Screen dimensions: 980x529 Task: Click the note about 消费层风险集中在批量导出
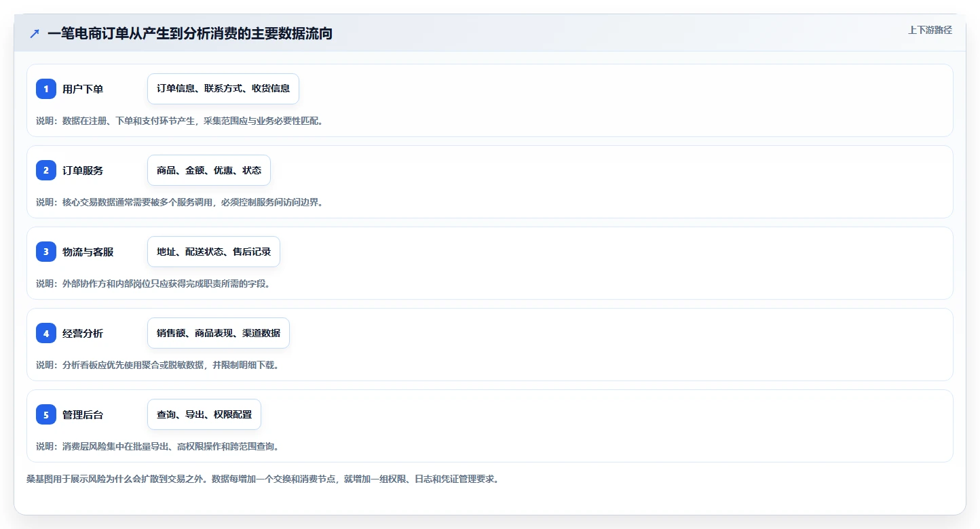157,446
